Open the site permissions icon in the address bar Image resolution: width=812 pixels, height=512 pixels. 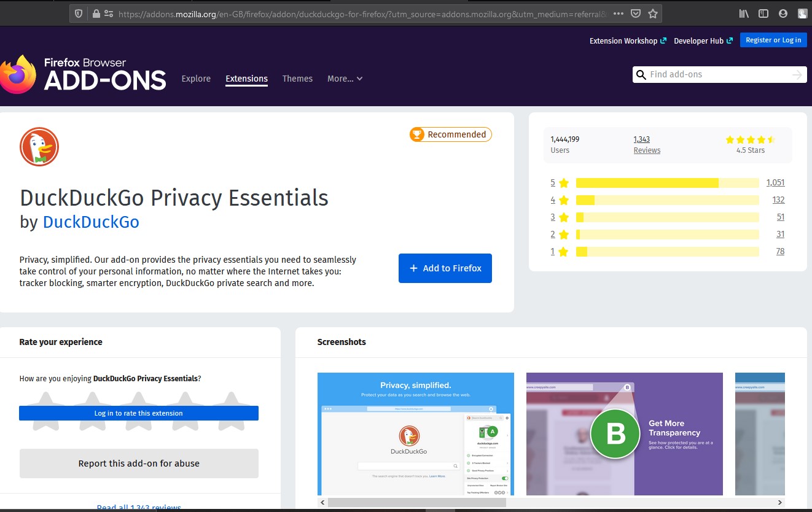pyautogui.click(x=109, y=14)
